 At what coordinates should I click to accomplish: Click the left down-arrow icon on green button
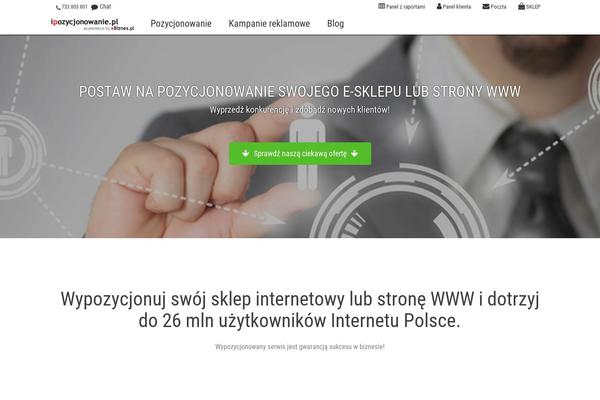pyautogui.click(x=246, y=153)
